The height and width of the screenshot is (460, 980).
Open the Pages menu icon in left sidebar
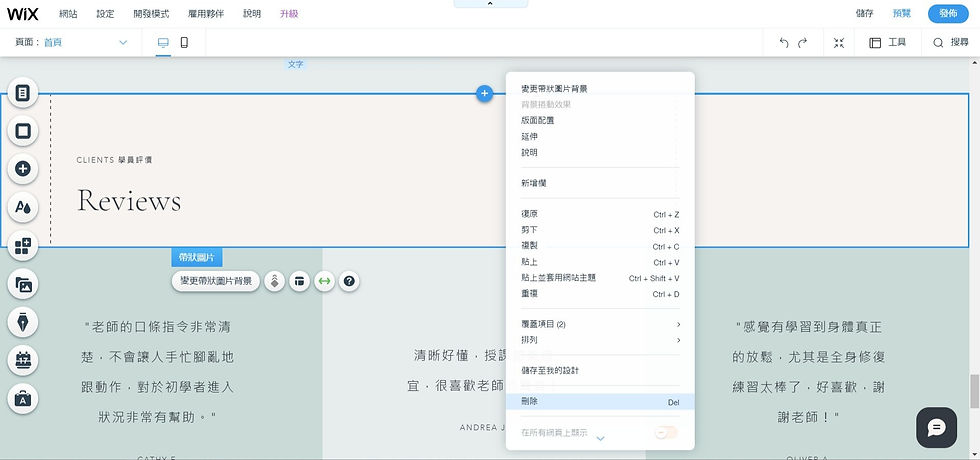pos(23,93)
